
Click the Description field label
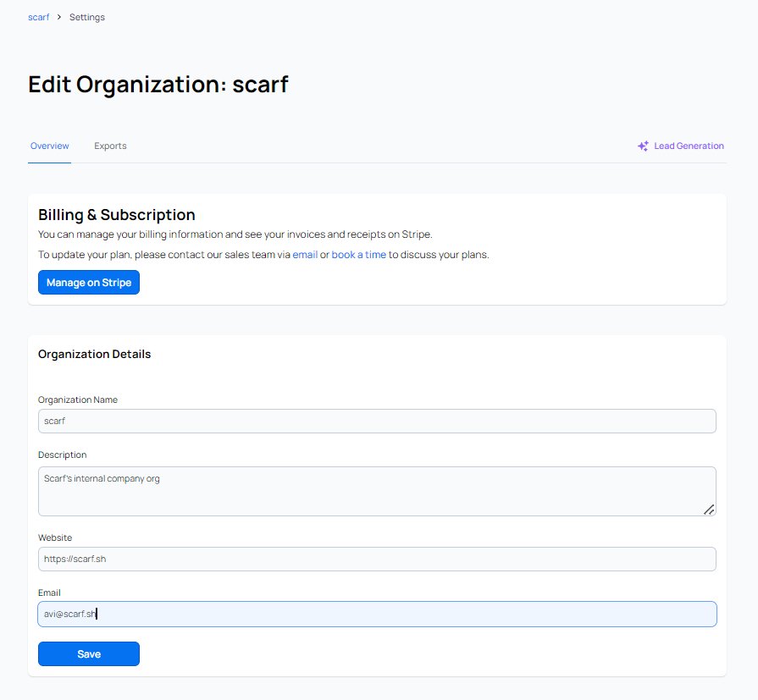click(x=63, y=455)
